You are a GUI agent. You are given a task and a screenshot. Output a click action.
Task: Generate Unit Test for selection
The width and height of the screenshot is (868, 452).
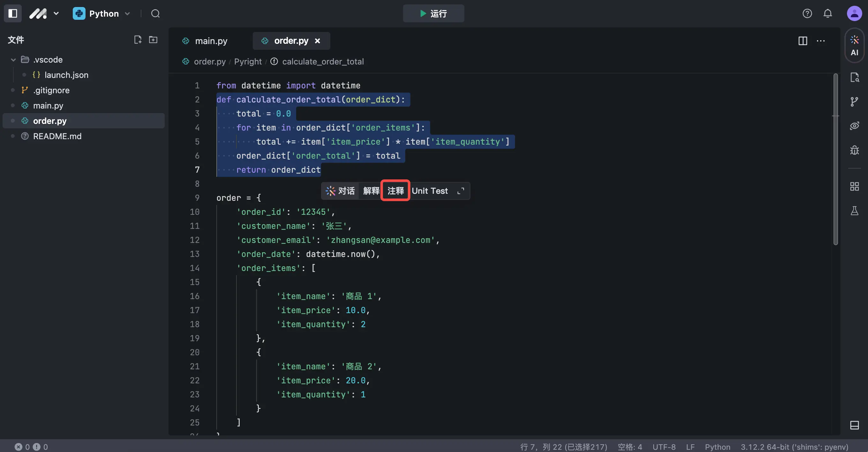430,191
